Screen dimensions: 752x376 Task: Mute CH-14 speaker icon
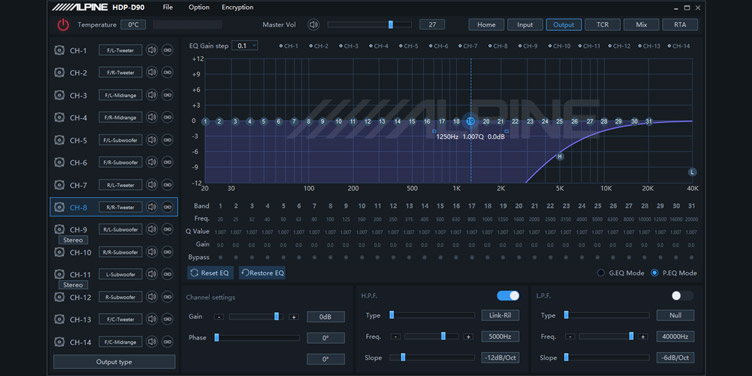(x=152, y=341)
